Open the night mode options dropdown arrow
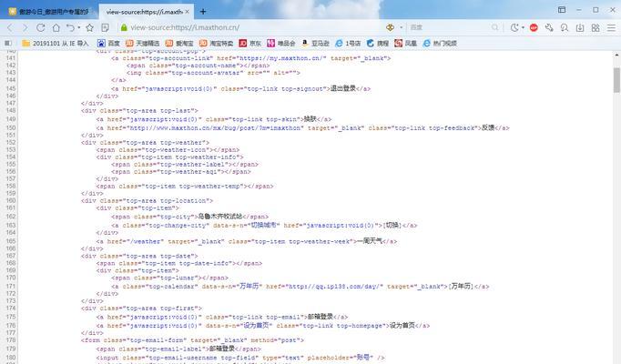The width and height of the screenshot is (621, 364). (x=523, y=27)
